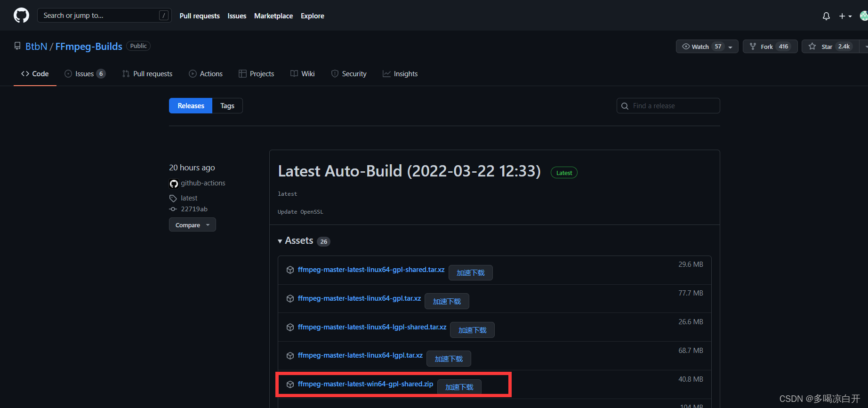The image size is (868, 408).
Task: Click 加速下载 for win64-gpl-shared.zip
Action: click(459, 387)
